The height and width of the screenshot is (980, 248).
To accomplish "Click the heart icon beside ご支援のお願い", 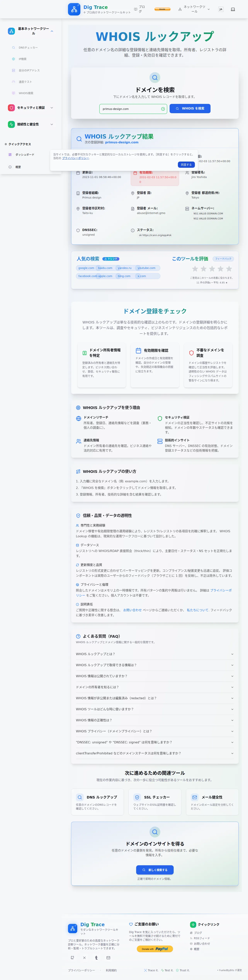I will point(131,924).
